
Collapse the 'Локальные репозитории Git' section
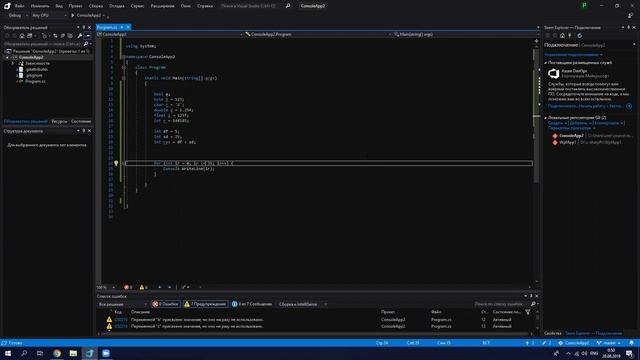click(546, 118)
